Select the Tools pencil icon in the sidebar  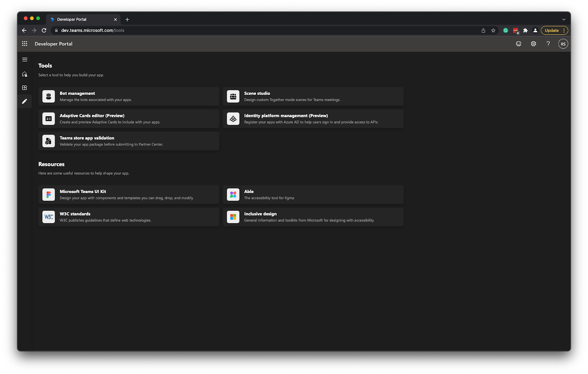click(x=25, y=101)
